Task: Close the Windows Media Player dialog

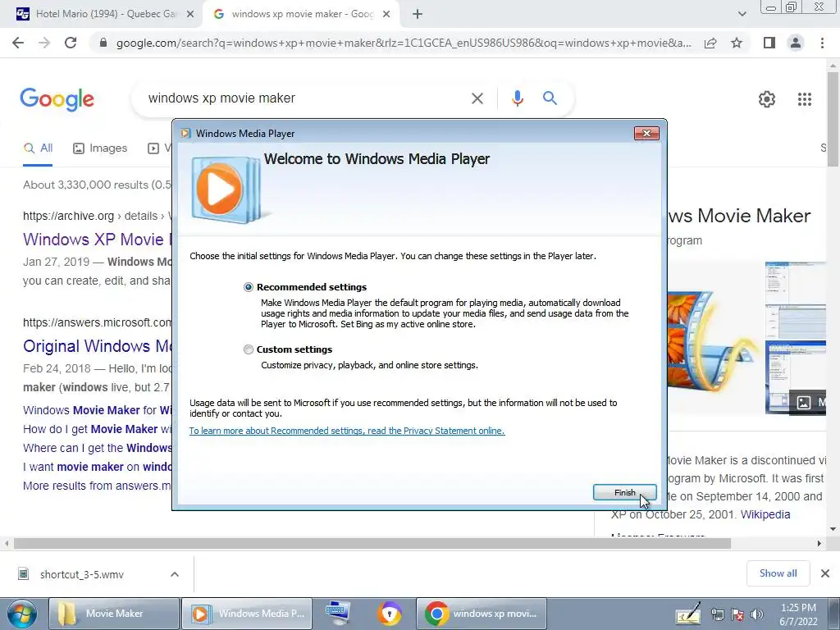Action: click(646, 134)
